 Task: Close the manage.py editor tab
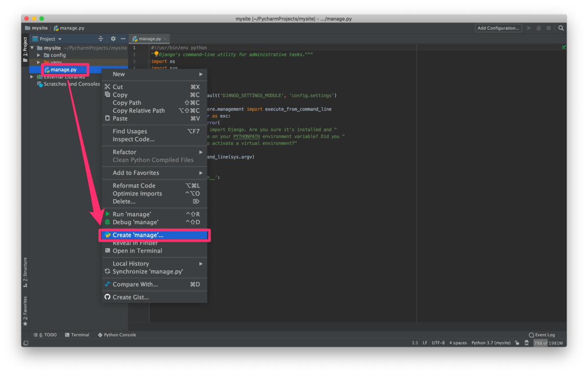(x=166, y=39)
